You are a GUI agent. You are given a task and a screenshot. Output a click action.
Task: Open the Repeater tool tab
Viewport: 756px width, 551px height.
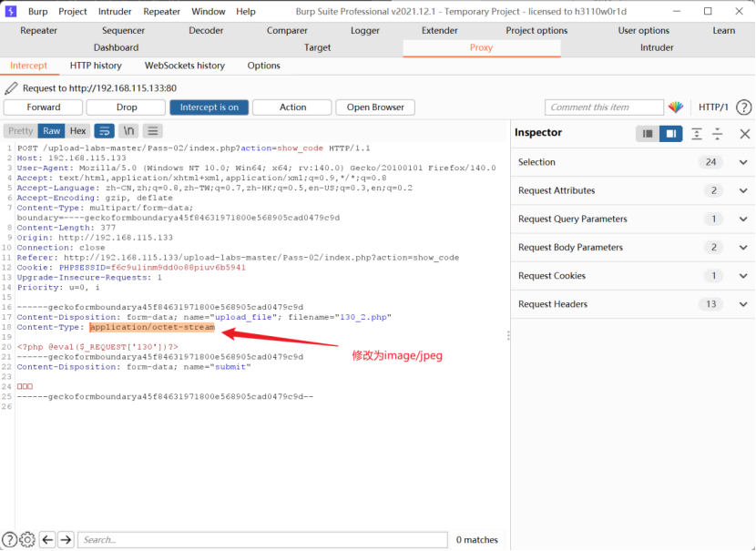click(38, 30)
